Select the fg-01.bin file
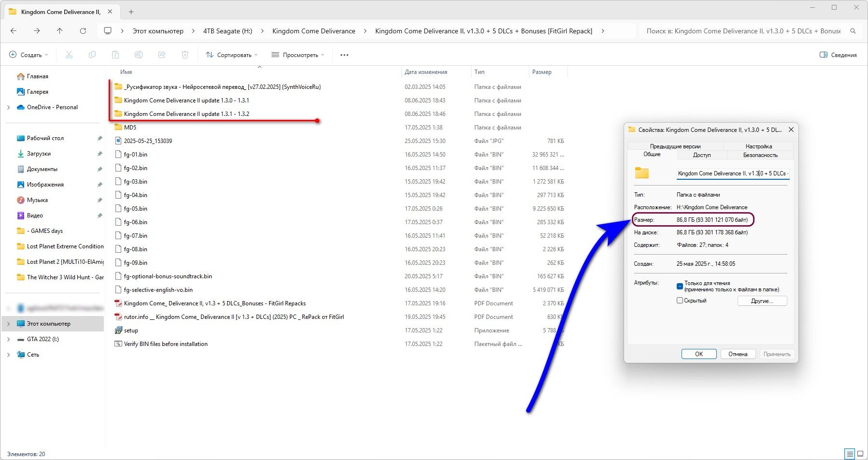Viewport: 868px width, 460px height. (131, 155)
